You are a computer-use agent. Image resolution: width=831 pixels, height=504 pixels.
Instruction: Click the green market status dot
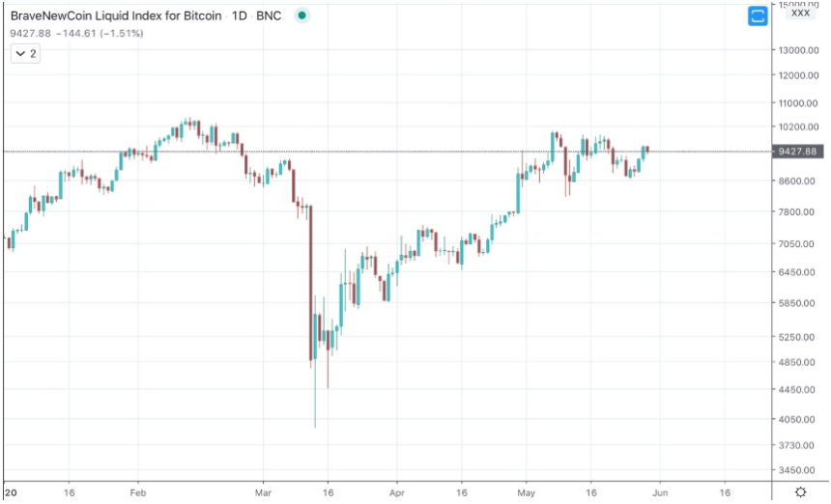pos(303,15)
